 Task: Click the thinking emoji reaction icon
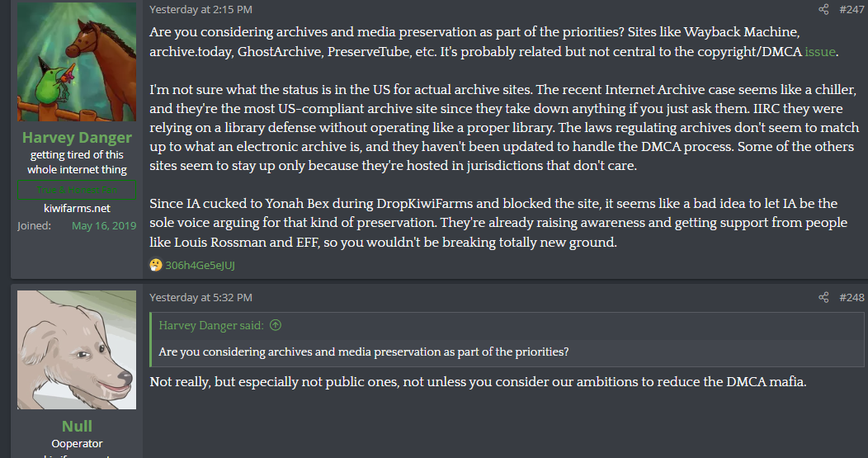coord(156,265)
